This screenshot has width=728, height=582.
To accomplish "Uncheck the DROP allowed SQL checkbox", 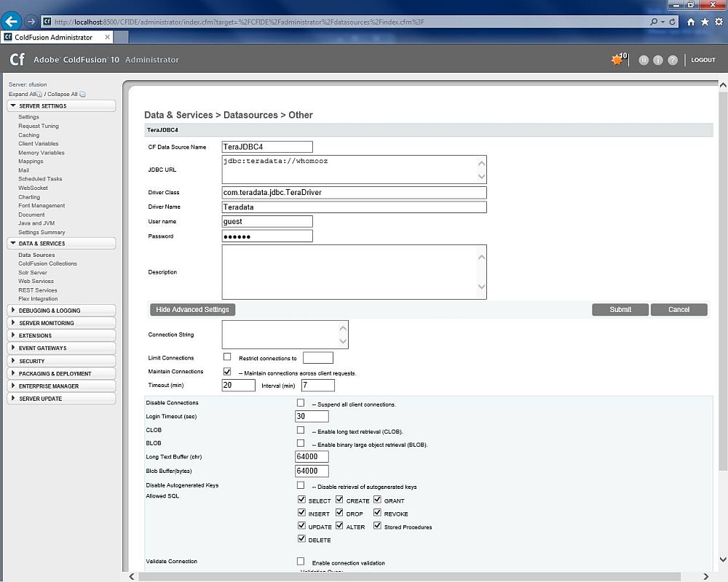I will tap(339, 512).
